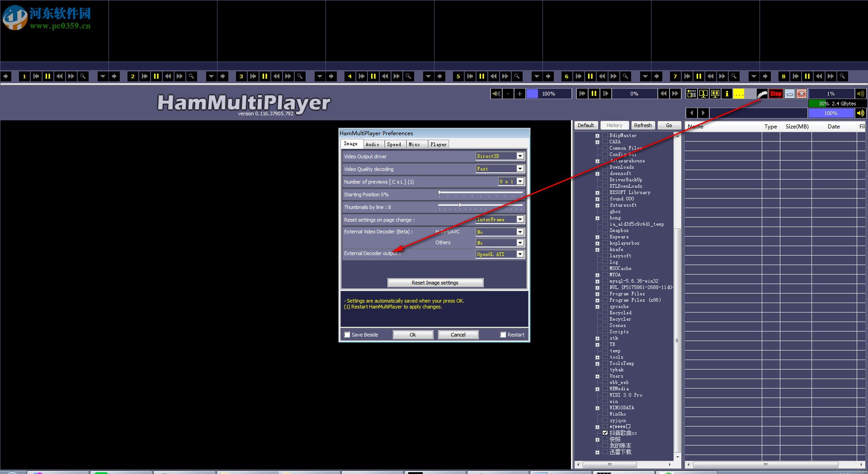Click the red Stop button
Viewport: 868px width, 474px height.
[776, 94]
